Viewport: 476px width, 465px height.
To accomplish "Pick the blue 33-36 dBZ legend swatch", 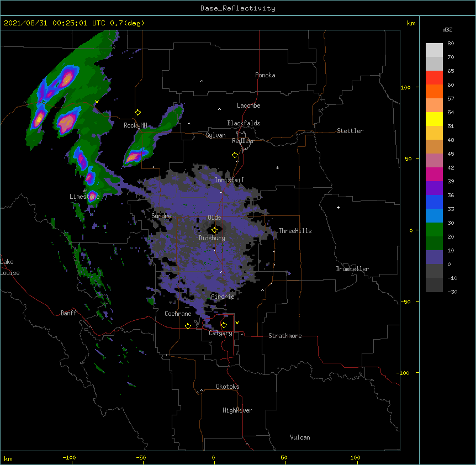I will tap(434, 202).
